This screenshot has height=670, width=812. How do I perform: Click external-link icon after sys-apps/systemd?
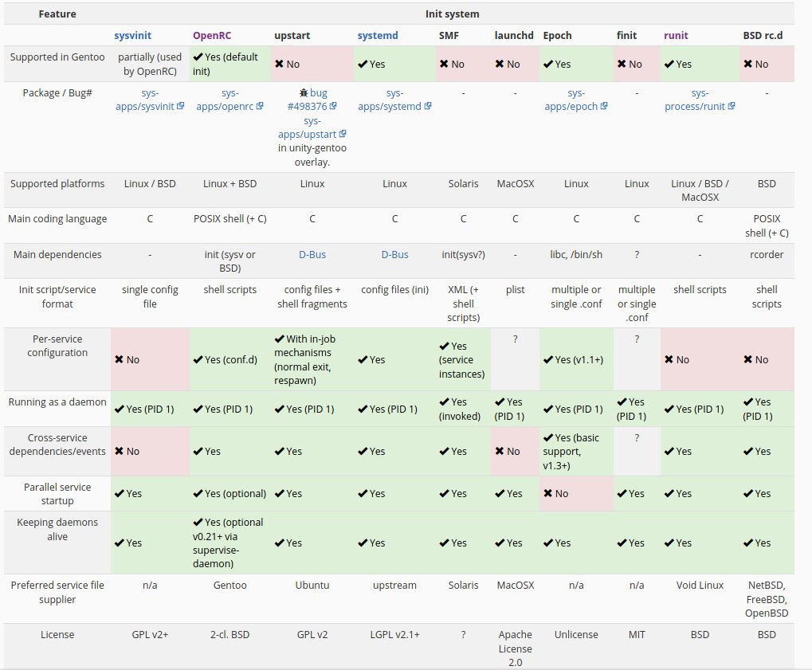(x=428, y=106)
